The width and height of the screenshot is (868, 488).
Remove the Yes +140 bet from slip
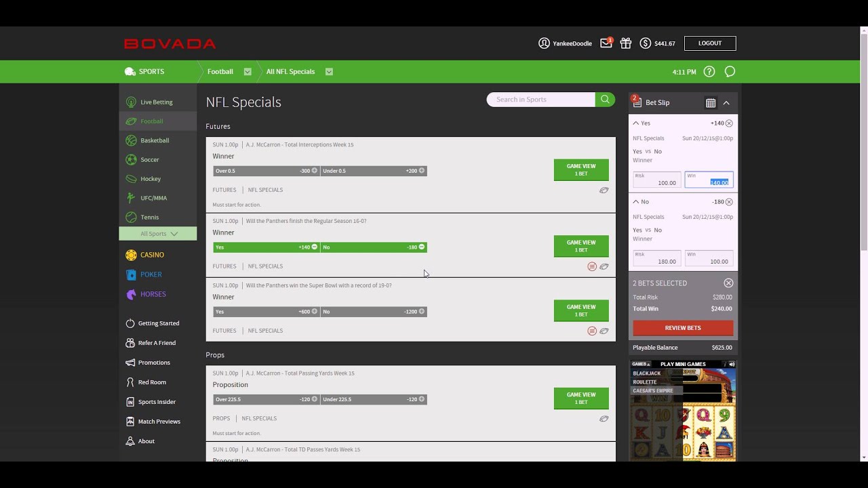pyautogui.click(x=729, y=123)
